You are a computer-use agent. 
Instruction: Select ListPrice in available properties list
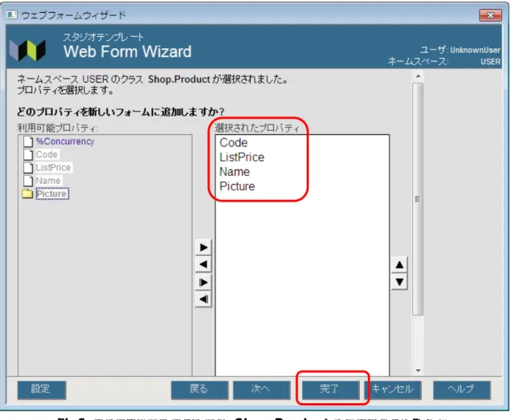click(x=53, y=168)
